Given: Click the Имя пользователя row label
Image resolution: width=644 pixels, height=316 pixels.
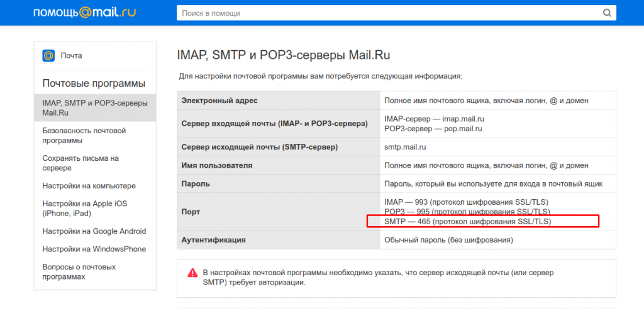Looking at the screenshot, I should [217, 165].
